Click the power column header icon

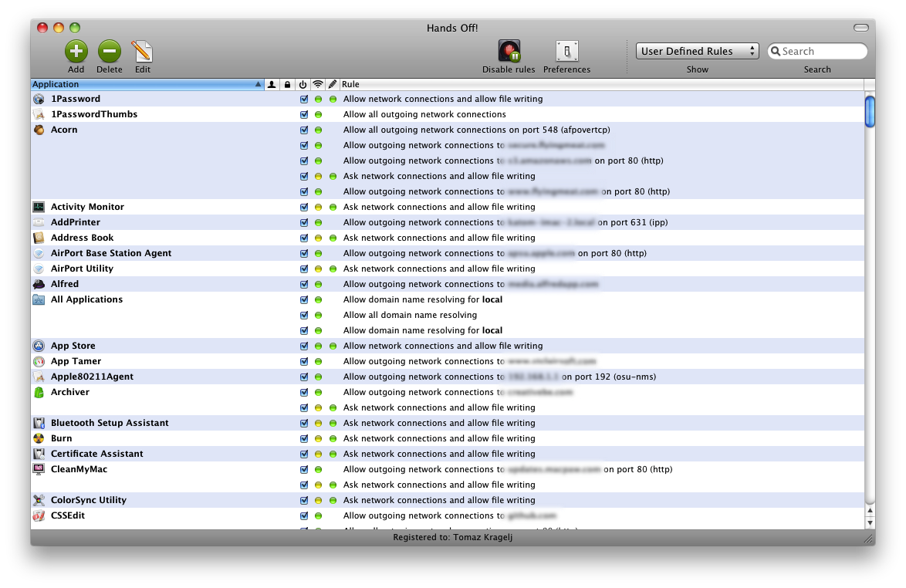click(303, 84)
